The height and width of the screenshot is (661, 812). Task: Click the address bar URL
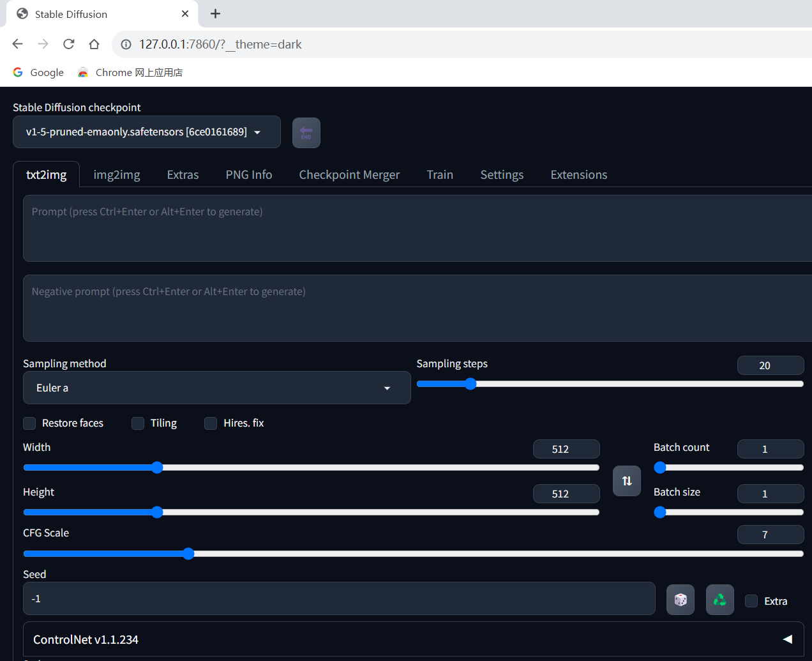pos(220,44)
